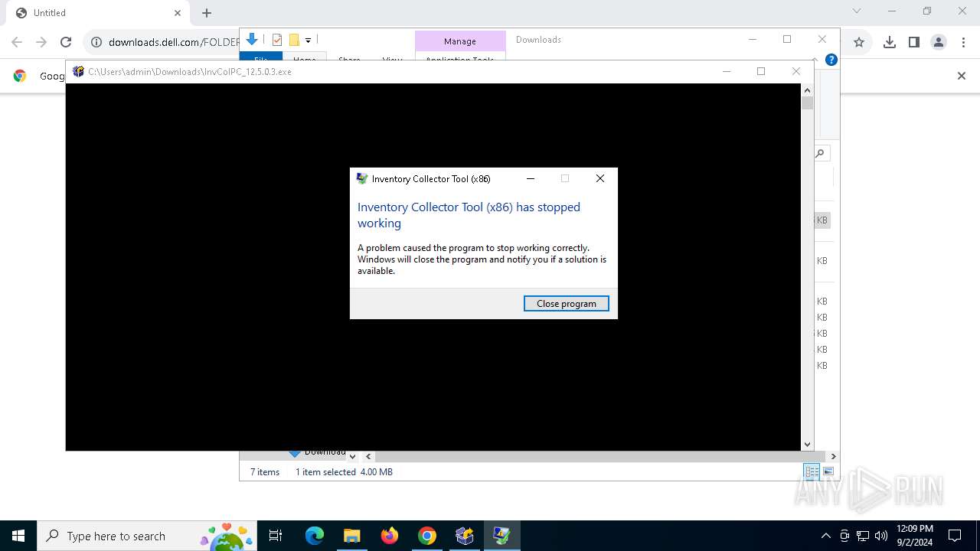
Task: Minimize the InvColPC console window
Action: 727,71
